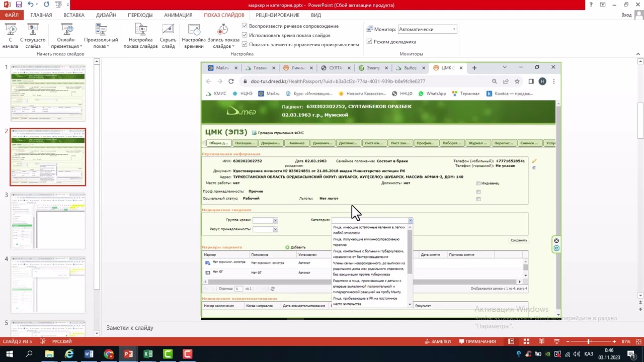The height and width of the screenshot is (362, 644).
Task: Change the Русский language indicator
Action: pyautogui.click(x=62, y=341)
